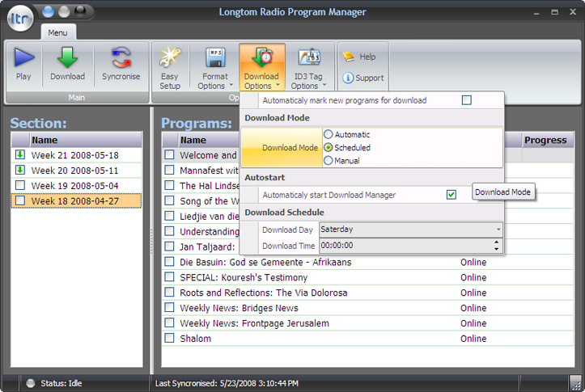Check the Week 19 2008-05-04 box
The width and height of the screenshot is (585, 392).
click(x=20, y=185)
